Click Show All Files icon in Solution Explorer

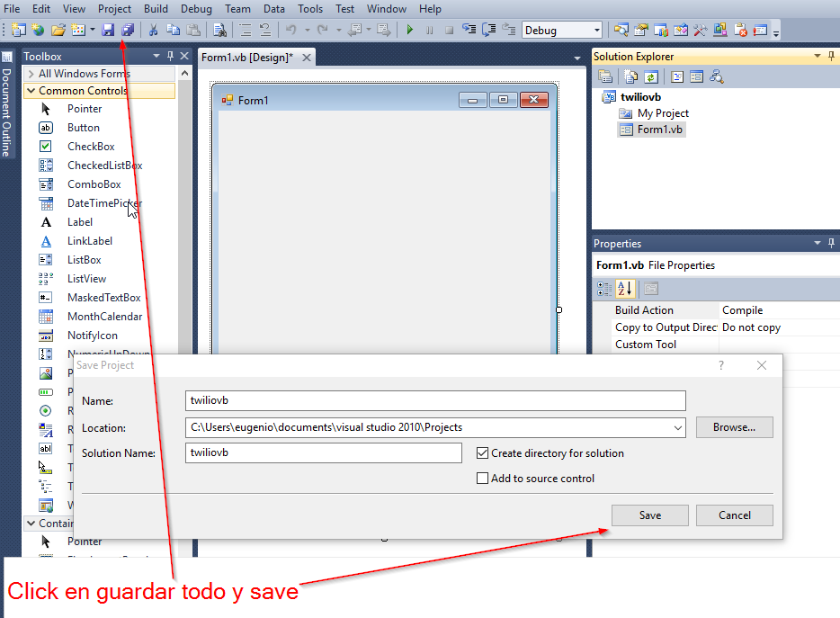[631, 77]
